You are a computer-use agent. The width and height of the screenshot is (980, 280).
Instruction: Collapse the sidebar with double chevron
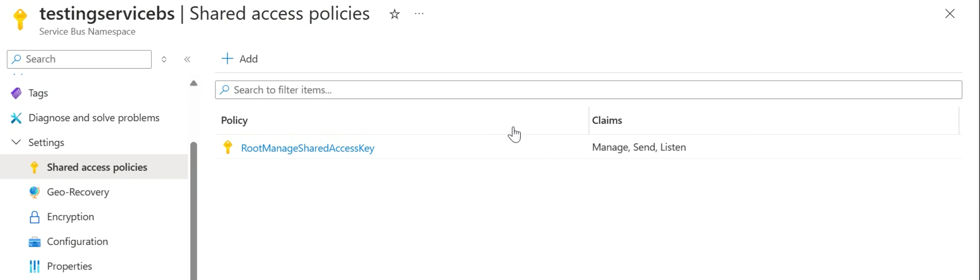(x=187, y=59)
